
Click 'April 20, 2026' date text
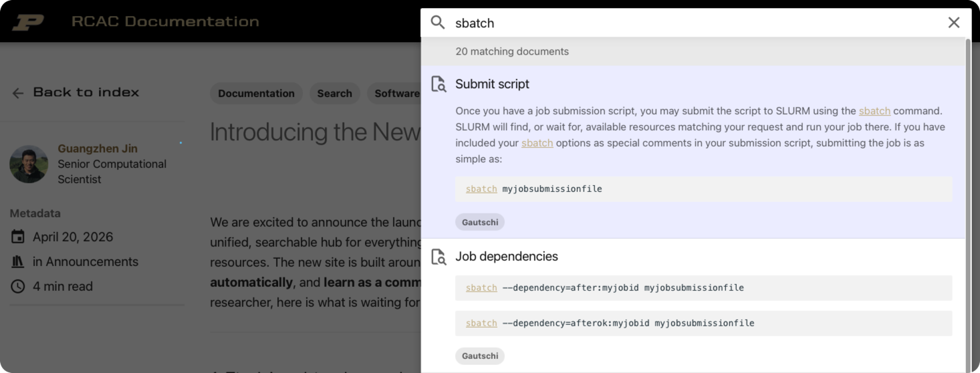point(73,237)
